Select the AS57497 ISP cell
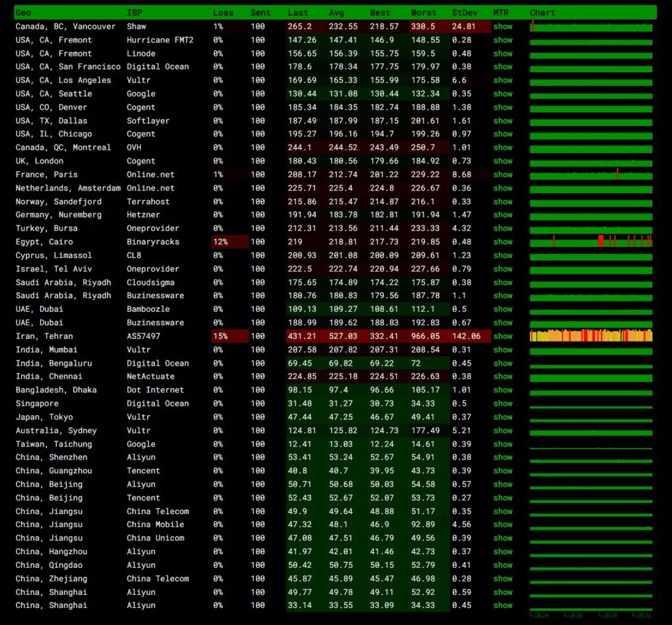672x625 pixels. (x=144, y=337)
